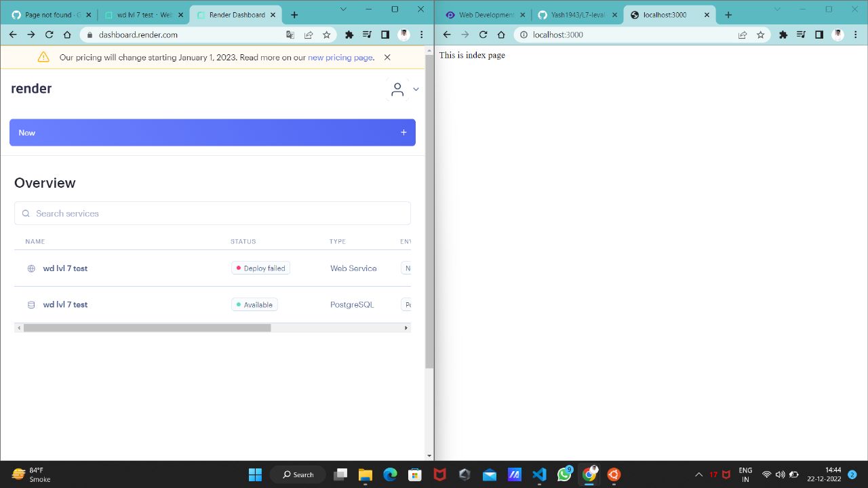Open File Explorer from the taskbar

366,474
